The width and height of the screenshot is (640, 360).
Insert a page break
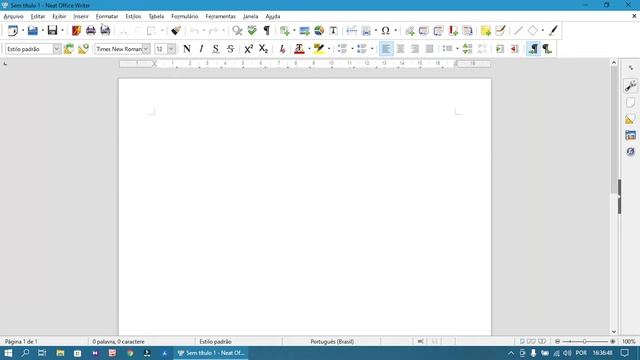click(351, 31)
